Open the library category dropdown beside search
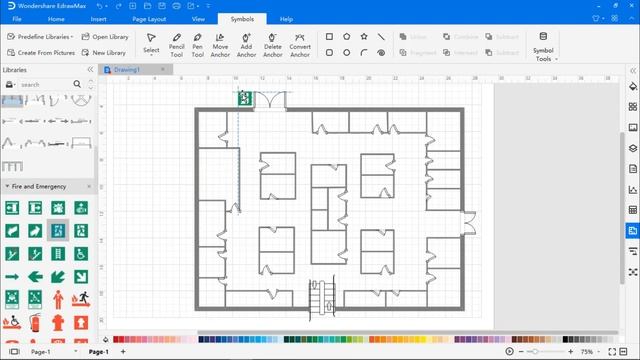This screenshot has width=640, height=360. click(10, 84)
